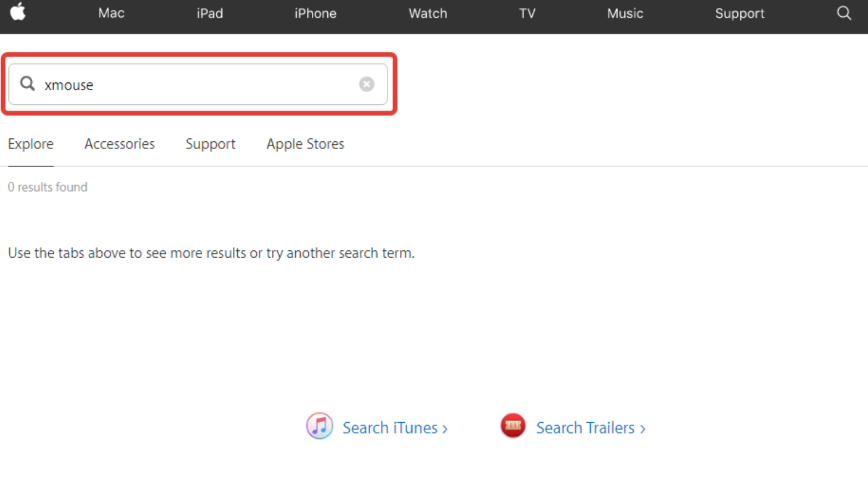The height and width of the screenshot is (489, 868).
Task: Click the red Trailers ticket icon
Action: pyautogui.click(x=513, y=426)
